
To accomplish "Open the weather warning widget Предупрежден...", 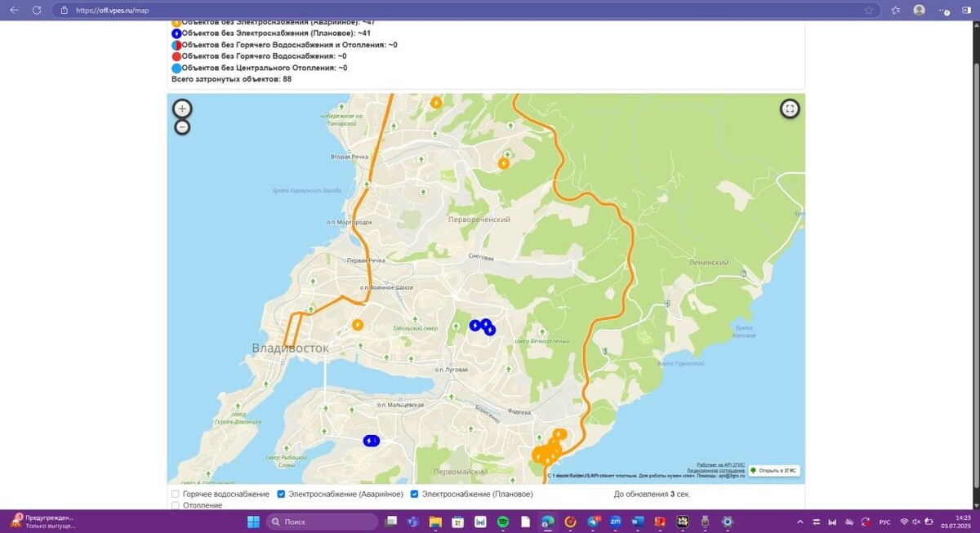I will 42,522.
